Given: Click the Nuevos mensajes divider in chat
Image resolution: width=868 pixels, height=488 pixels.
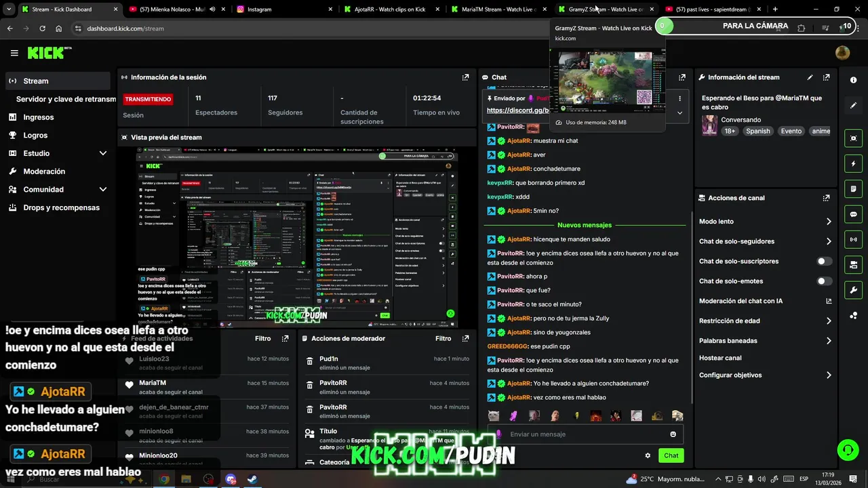Looking at the screenshot, I should point(585,225).
